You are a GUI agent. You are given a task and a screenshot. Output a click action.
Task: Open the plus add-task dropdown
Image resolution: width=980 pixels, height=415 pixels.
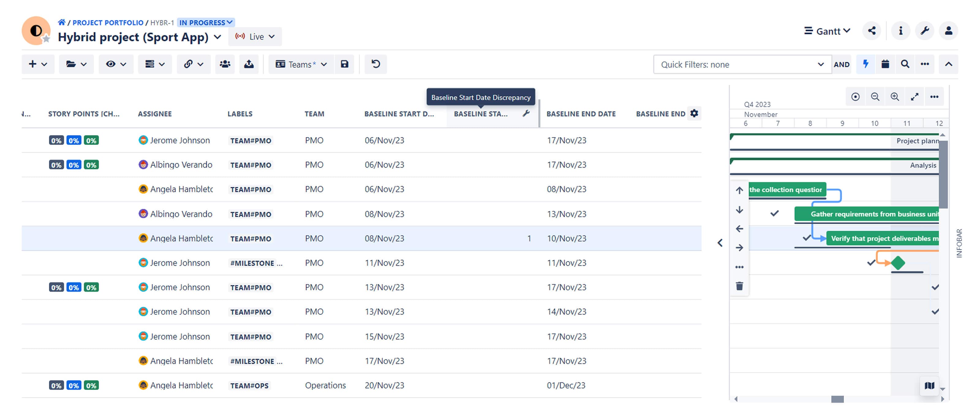pyautogui.click(x=38, y=64)
